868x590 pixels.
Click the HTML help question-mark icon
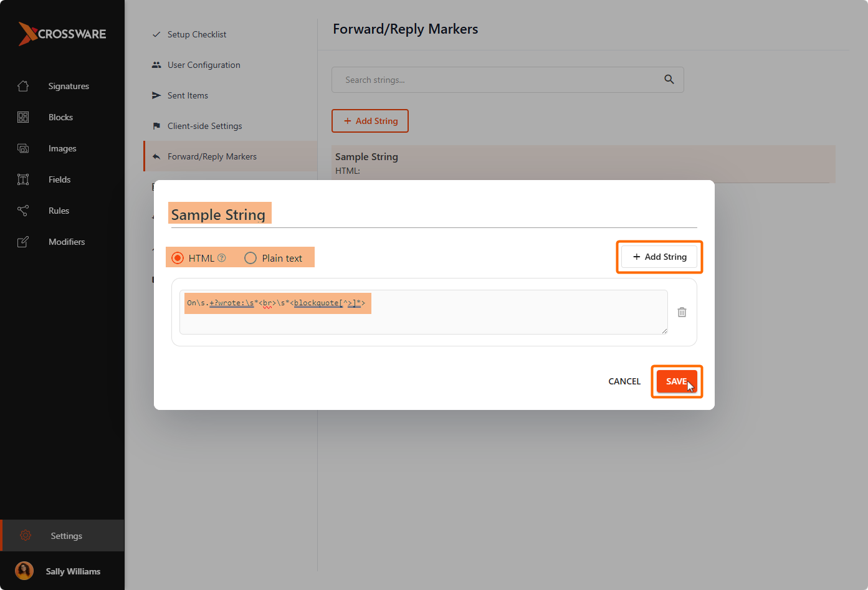click(x=222, y=258)
